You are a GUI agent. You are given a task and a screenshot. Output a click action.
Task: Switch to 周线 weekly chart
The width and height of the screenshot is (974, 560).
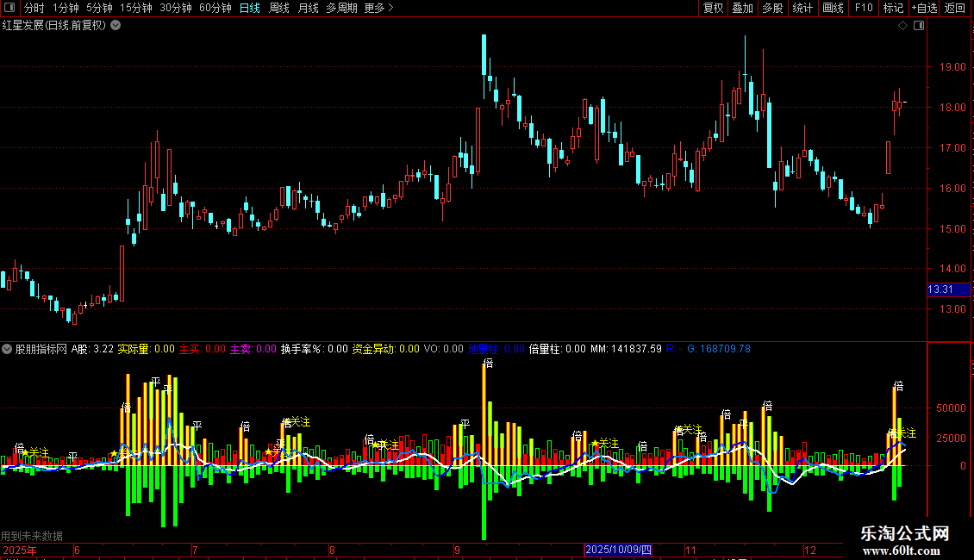(279, 8)
